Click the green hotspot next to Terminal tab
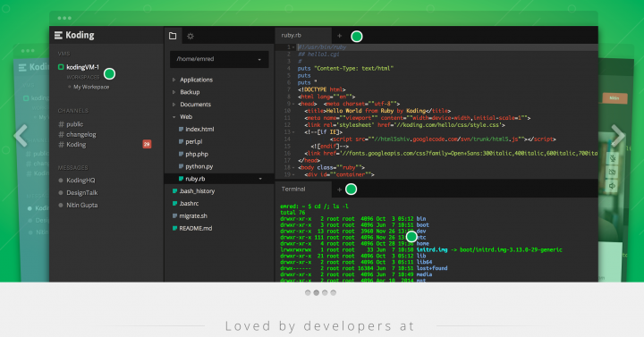This screenshot has height=337, width=644. (351, 190)
